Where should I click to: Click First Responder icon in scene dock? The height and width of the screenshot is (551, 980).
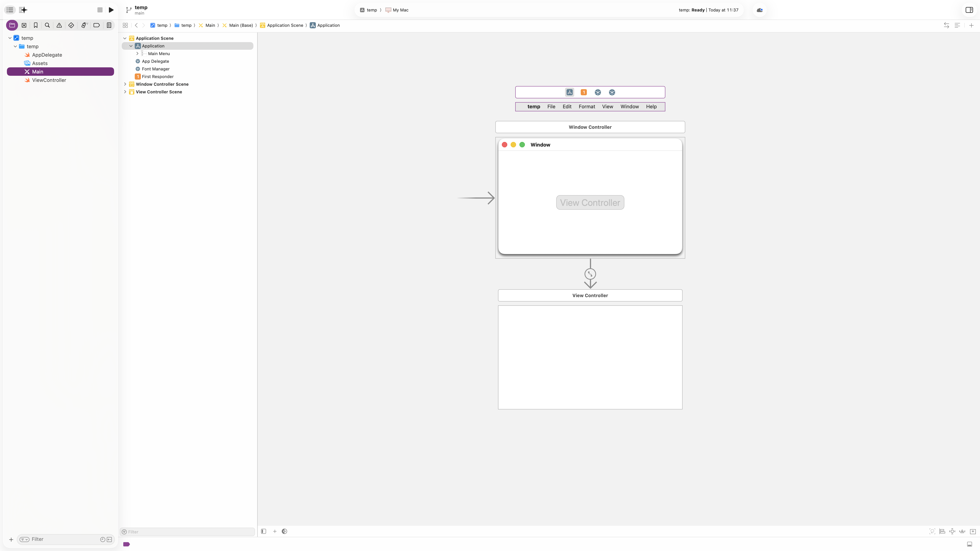pyautogui.click(x=584, y=92)
